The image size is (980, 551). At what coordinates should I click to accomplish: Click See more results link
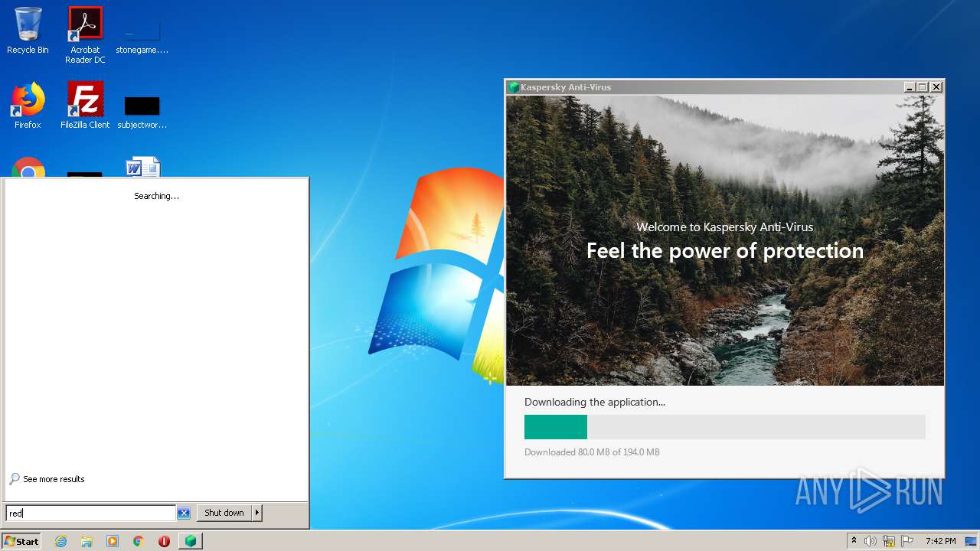point(47,479)
